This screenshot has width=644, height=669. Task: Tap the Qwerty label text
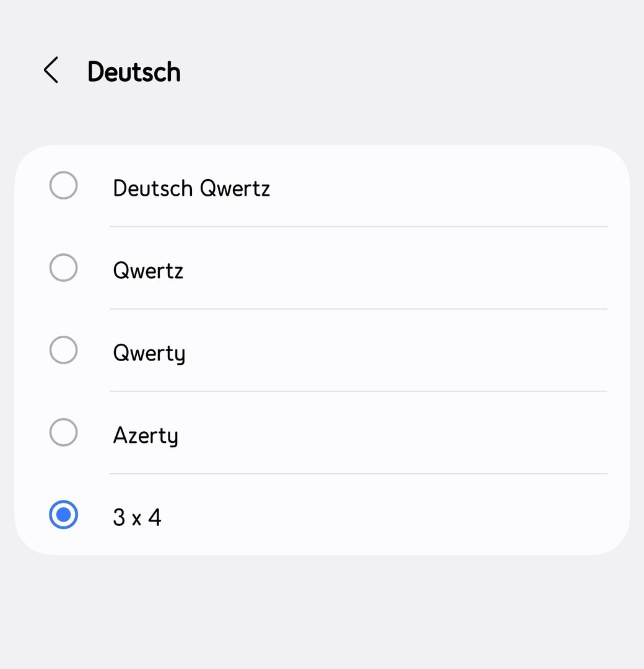[x=149, y=353]
